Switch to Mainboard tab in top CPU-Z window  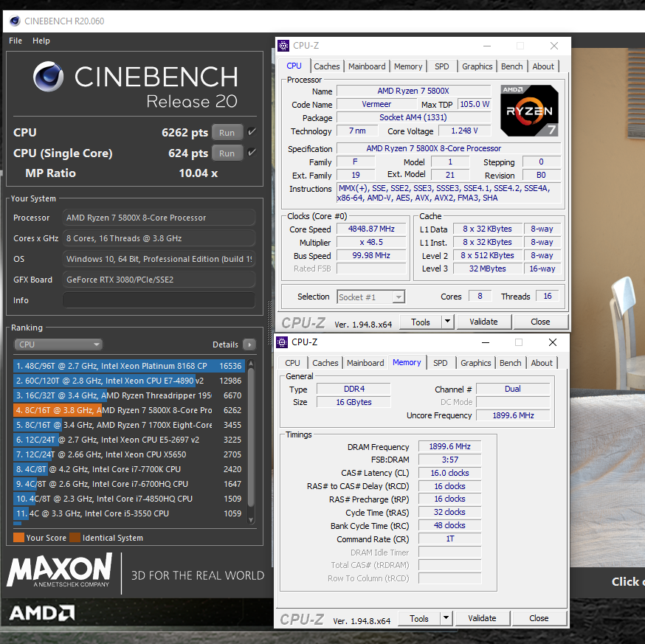367,66
